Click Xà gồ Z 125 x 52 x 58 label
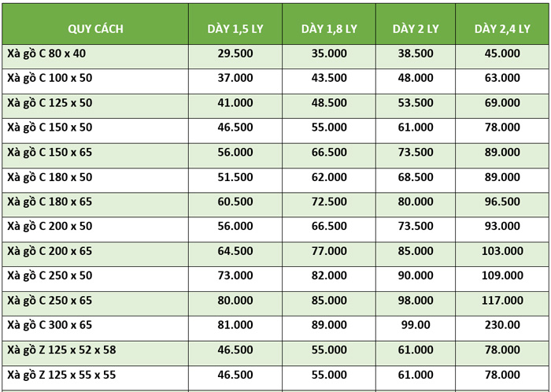 click(61, 349)
